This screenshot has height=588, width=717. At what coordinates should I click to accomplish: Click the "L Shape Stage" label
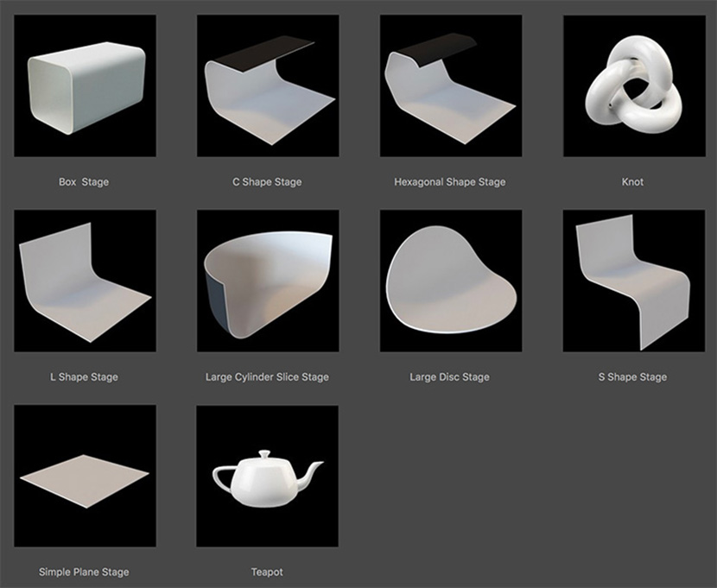coord(84,377)
